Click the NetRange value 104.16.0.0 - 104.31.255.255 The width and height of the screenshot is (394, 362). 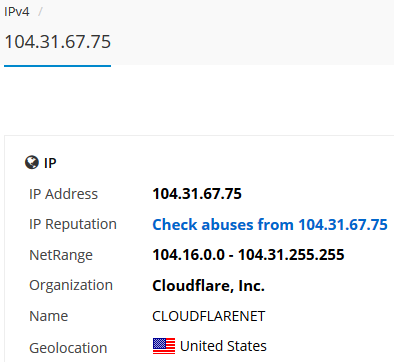tap(248, 255)
